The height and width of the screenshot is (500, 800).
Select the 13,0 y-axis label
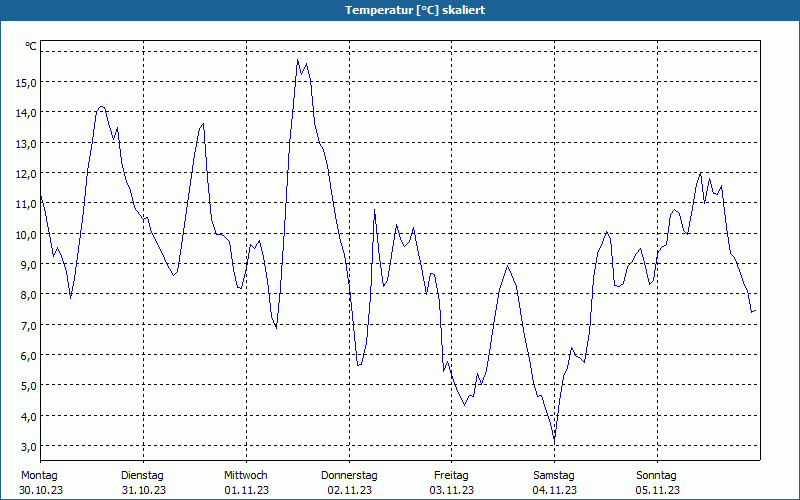pyautogui.click(x=26, y=144)
